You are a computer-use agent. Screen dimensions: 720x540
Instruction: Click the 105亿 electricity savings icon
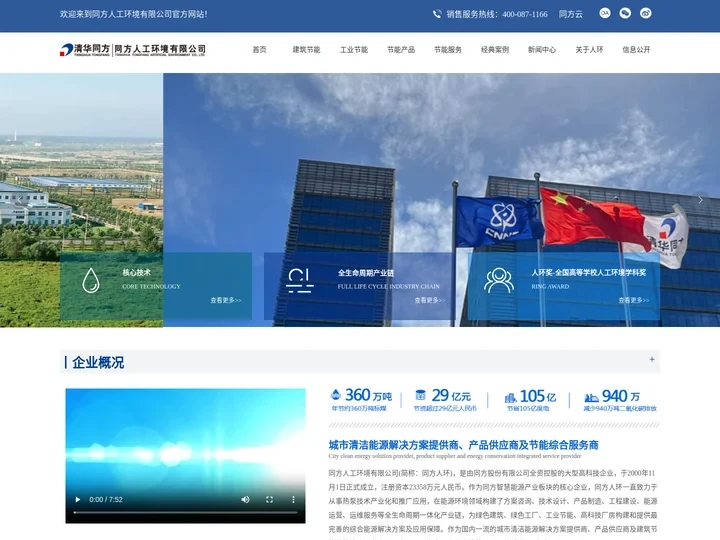click(x=510, y=397)
